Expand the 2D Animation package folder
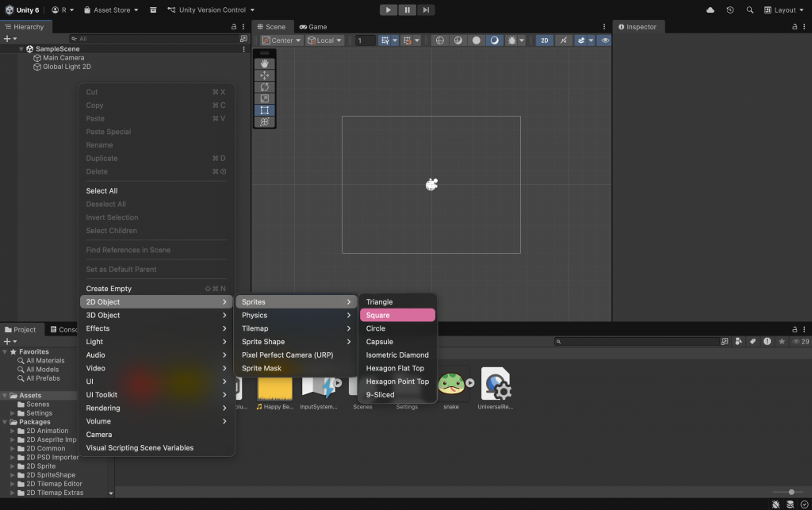The image size is (812, 510). 13,431
